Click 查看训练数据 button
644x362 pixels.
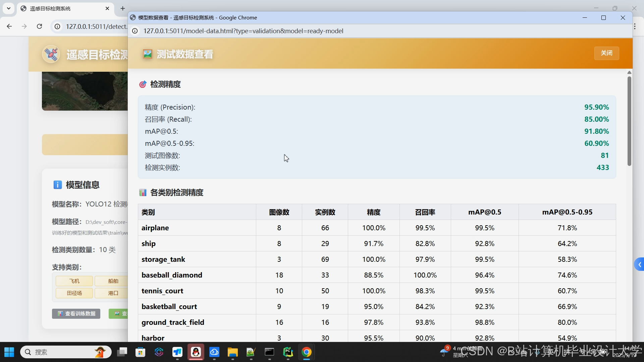76,313
